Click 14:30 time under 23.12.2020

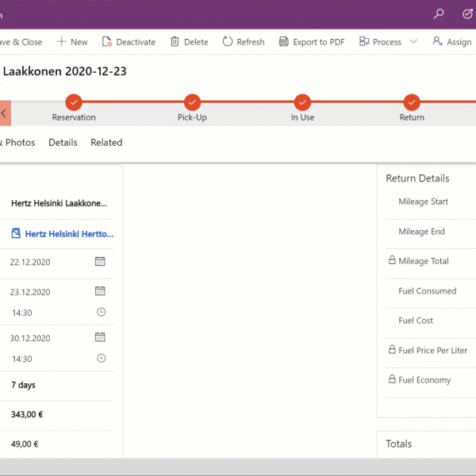[22, 313]
